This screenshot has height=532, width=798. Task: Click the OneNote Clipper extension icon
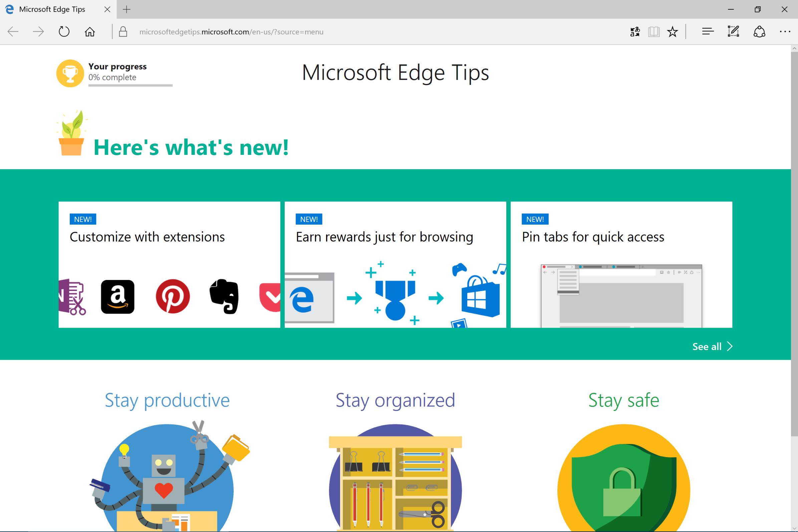pyautogui.click(x=72, y=297)
